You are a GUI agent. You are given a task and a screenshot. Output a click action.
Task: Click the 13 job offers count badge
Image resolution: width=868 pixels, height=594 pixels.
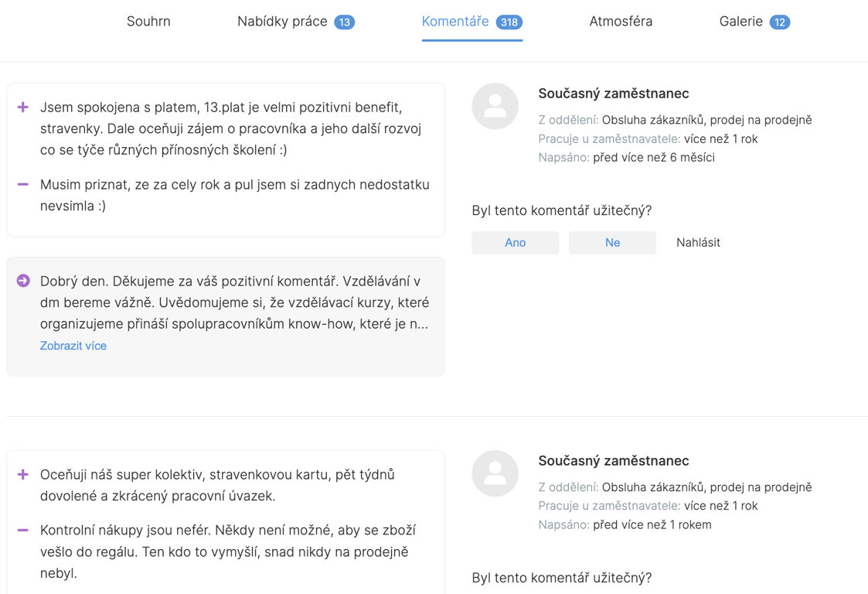click(x=345, y=22)
